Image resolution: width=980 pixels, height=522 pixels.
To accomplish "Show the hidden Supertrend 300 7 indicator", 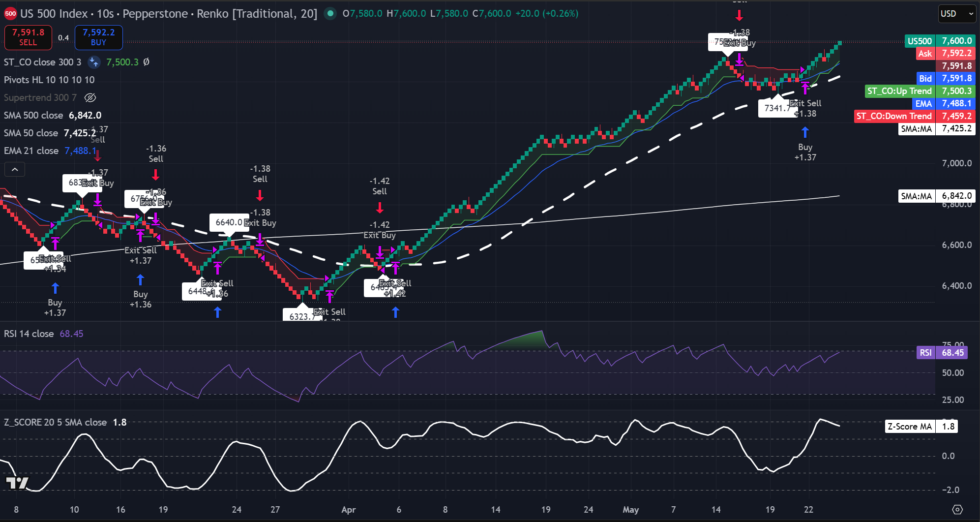I will (90, 97).
